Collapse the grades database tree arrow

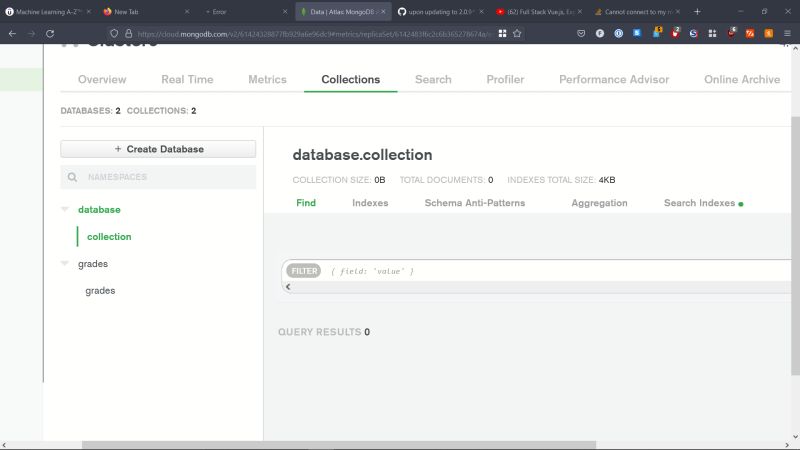pos(65,263)
